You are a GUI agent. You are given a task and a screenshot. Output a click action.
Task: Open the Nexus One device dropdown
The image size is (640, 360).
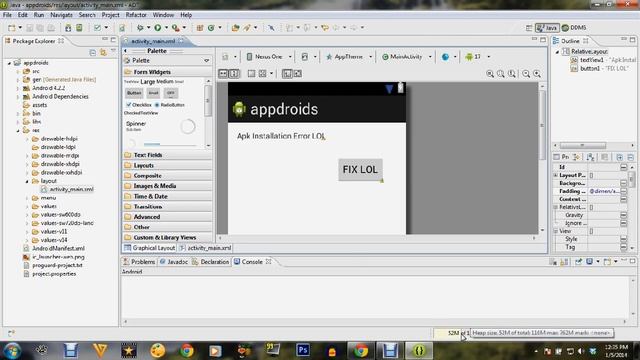[269, 57]
